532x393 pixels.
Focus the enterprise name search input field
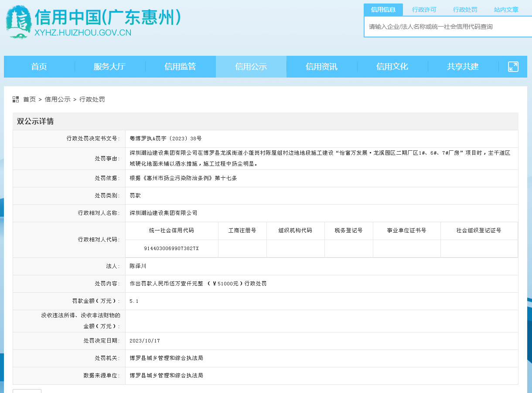coord(448,27)
